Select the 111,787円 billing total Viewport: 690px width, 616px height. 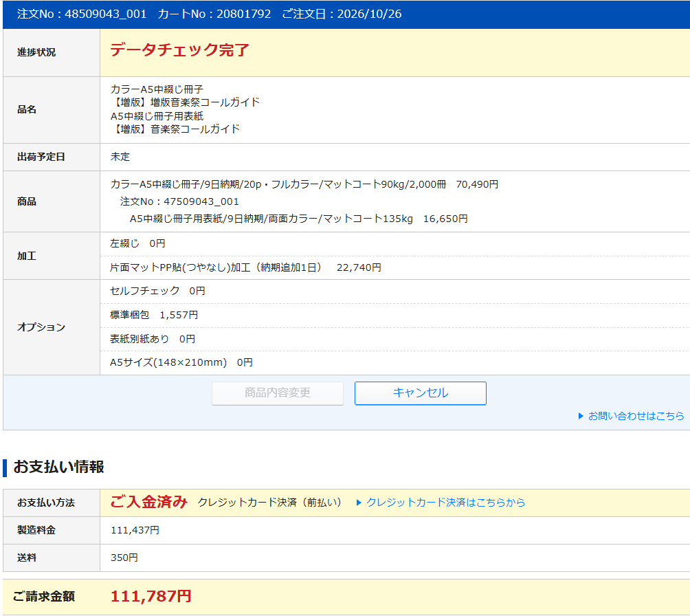151,596
